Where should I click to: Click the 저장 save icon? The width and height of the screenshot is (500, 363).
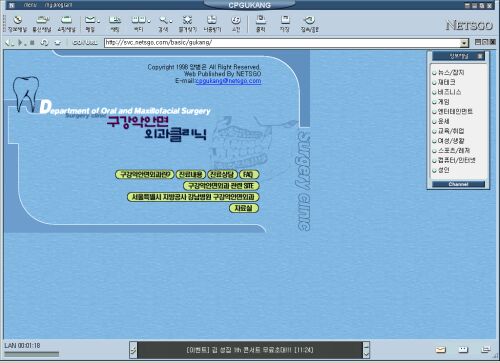point(285,23)
